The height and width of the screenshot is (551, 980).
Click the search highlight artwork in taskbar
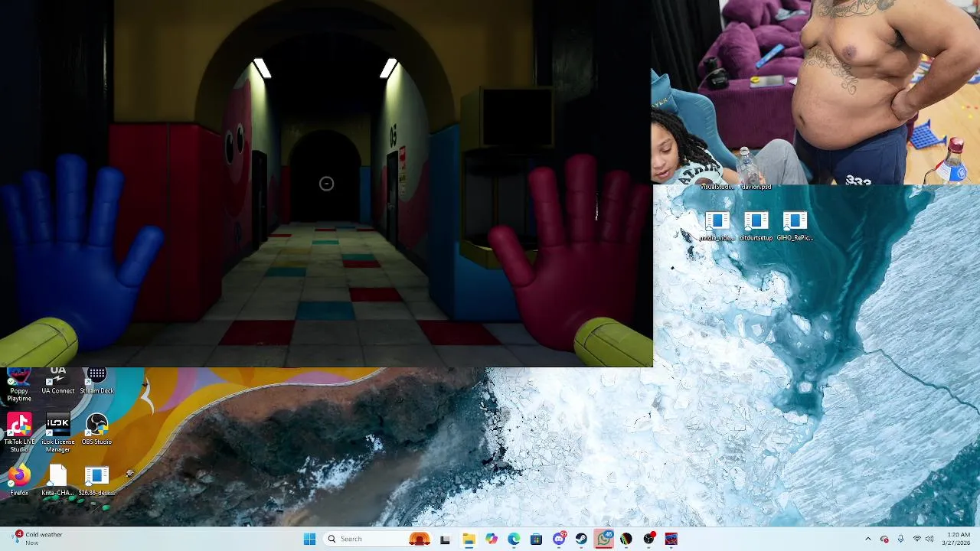coord(420,539)
